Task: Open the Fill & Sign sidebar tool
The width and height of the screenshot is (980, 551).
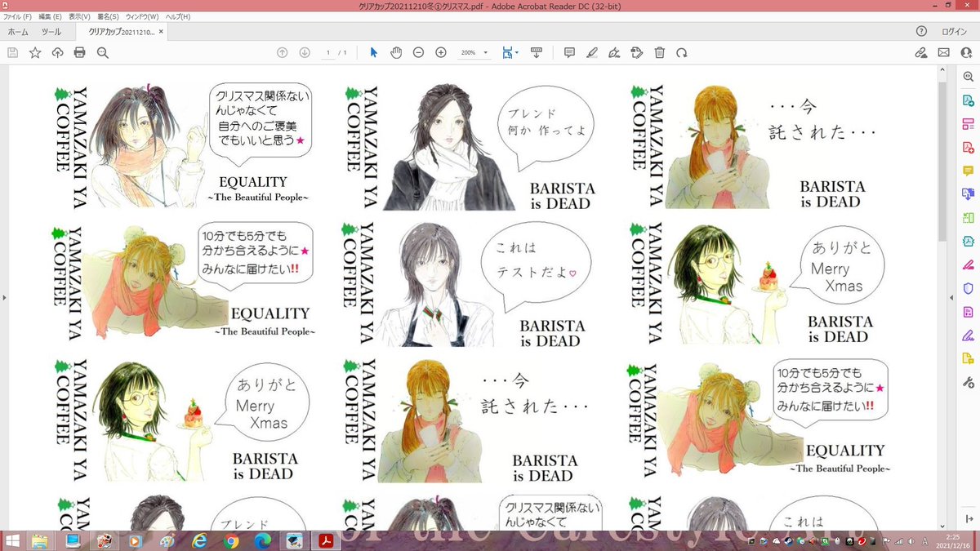Action: coord(969,335)
